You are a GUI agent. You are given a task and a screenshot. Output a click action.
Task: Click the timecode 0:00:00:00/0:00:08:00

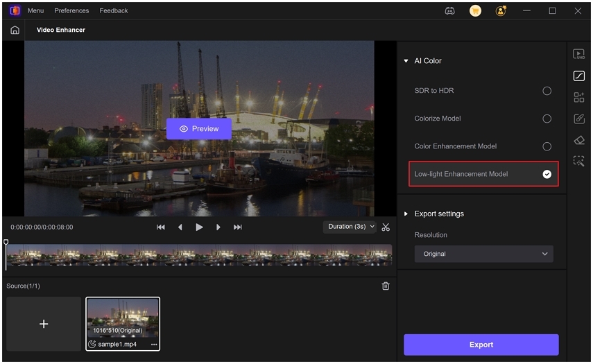[42, 227]
